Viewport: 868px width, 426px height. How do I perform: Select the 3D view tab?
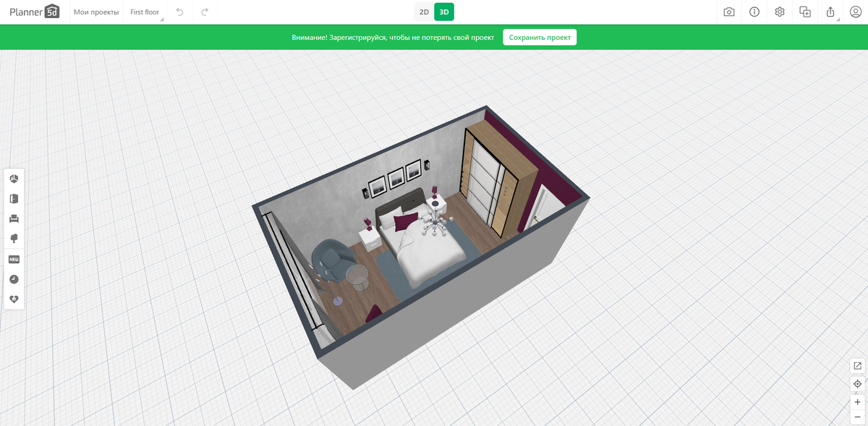tap(444, 12)
